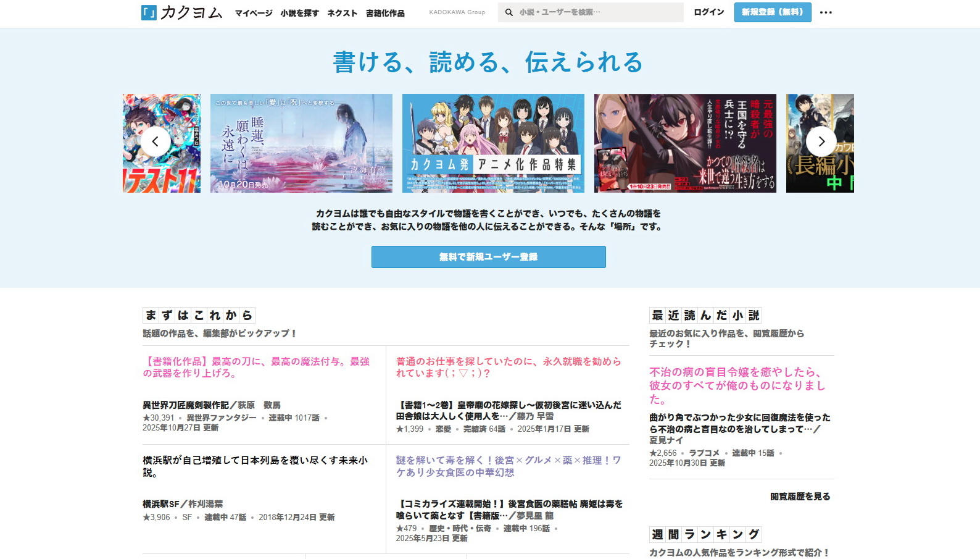The image size is (980, 559).
Task: Advance to next carousel banner
Action: [821, 141]
